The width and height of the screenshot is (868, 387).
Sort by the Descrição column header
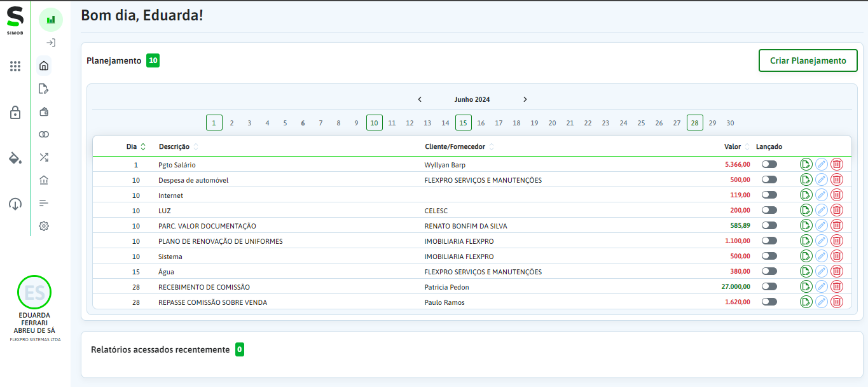click(x=178, y=146)
